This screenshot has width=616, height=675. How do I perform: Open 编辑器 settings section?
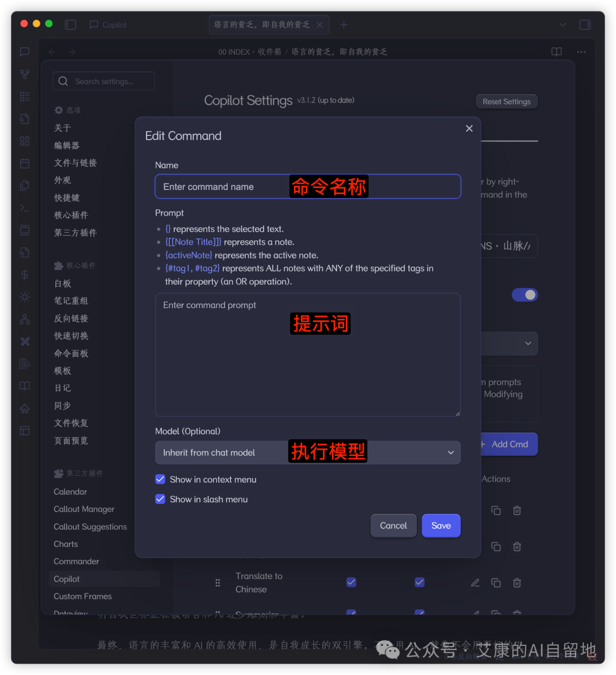67,145
